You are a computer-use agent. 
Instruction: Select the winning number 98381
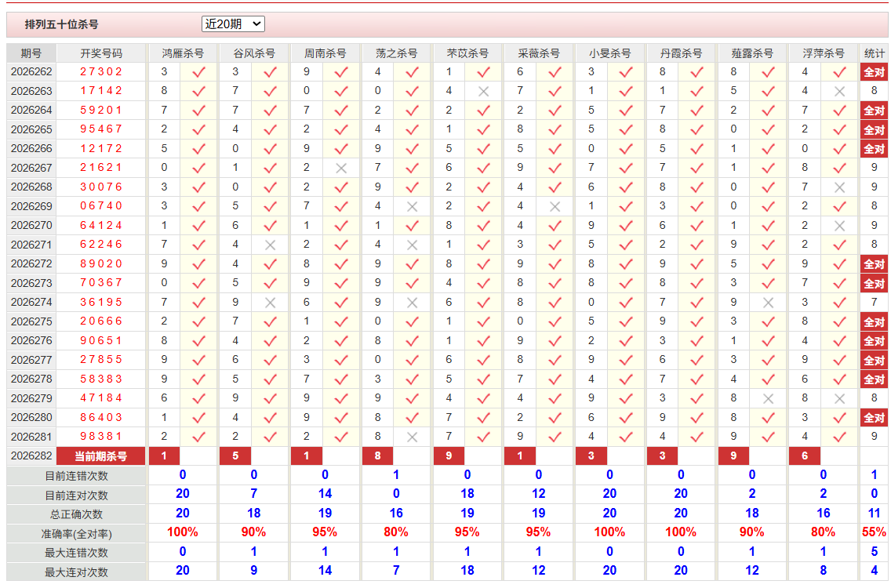[101, 437]
